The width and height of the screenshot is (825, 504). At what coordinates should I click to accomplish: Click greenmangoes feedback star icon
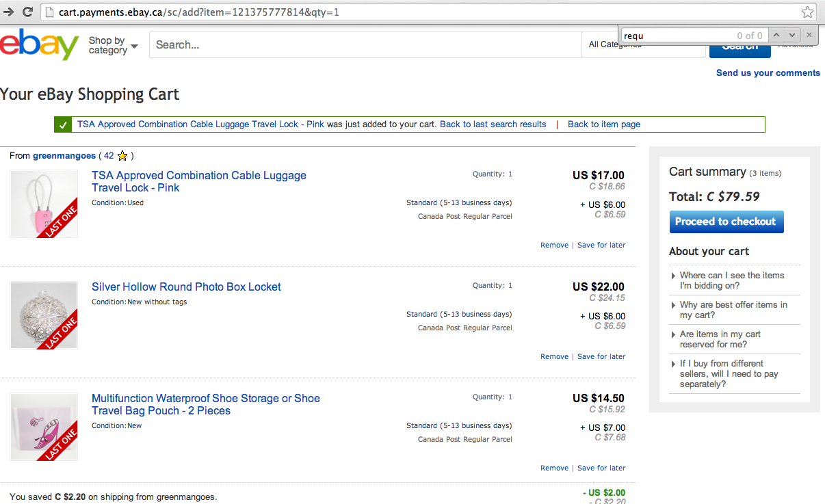[122, 156]
